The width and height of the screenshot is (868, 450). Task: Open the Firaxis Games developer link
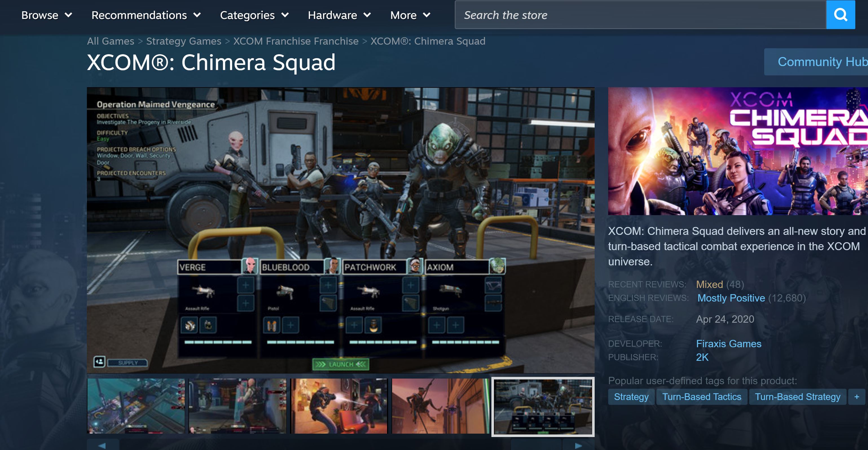pyautogui.click(x=728, y=344)
